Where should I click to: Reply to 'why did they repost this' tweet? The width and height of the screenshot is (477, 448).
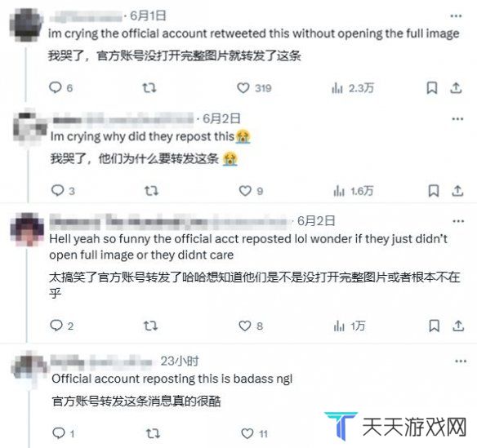pos(57,190)
